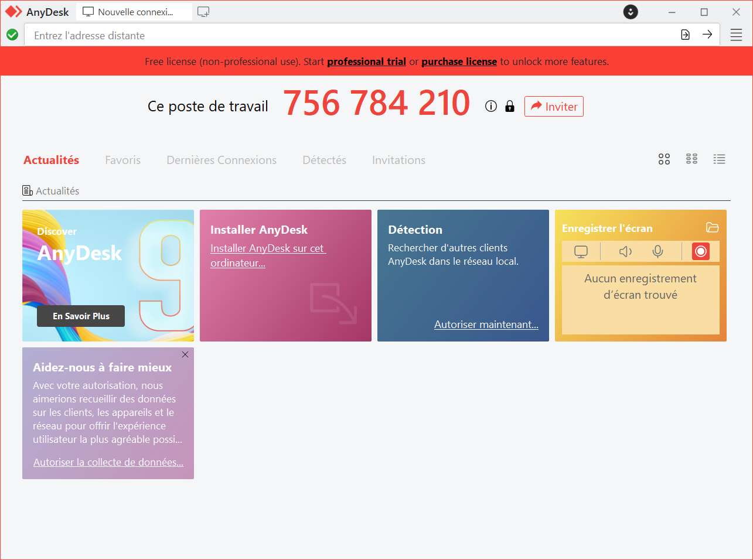Click the Aidez-nous à faire mieux heading
The height and width of the screenshot is (560, 753).
pos(103,367)
